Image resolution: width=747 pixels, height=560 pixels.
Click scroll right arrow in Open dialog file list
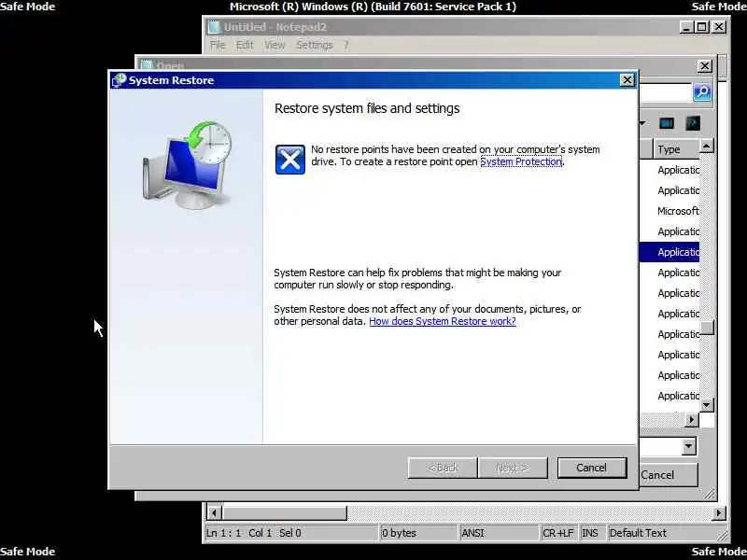click(691, 419)
